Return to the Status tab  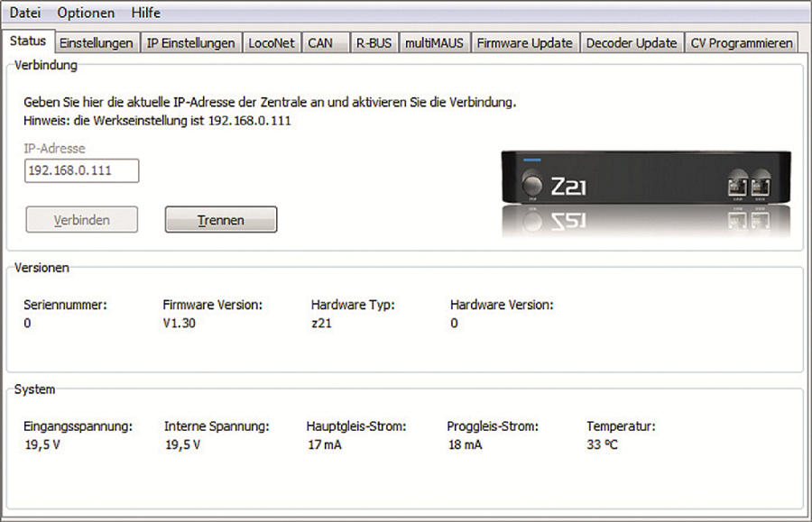pos(28,41)
